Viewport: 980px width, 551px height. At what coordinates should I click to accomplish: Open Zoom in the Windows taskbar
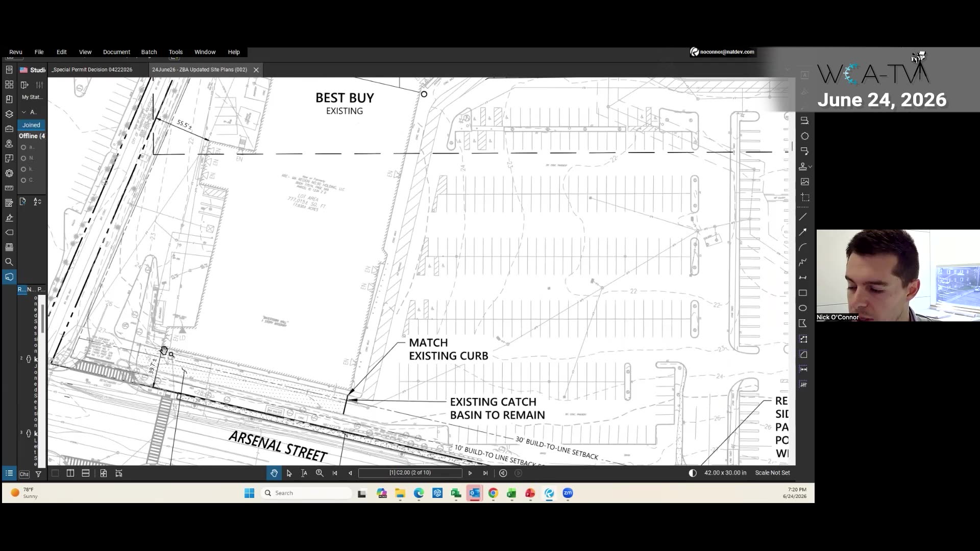568,493
